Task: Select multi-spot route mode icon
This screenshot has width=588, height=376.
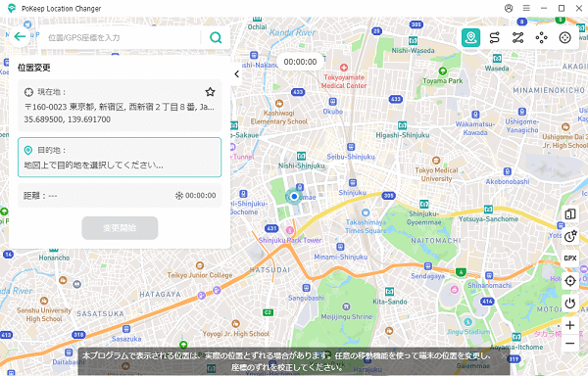Action: point(517,37)
